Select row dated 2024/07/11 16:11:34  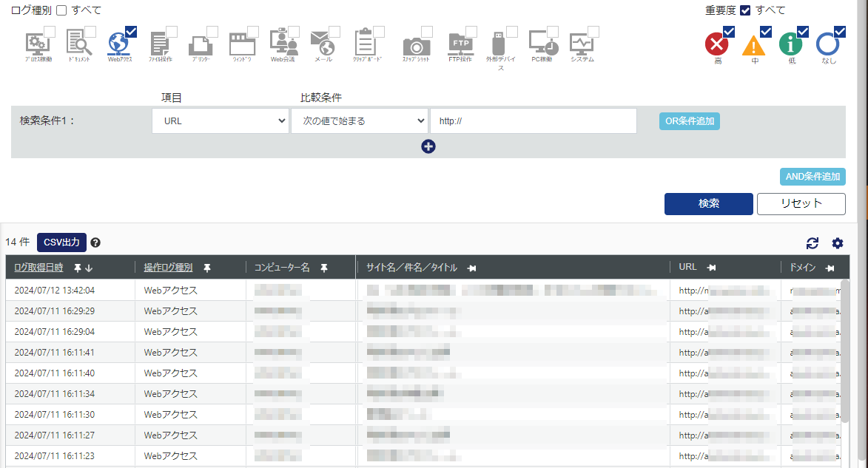pos(423,394)
